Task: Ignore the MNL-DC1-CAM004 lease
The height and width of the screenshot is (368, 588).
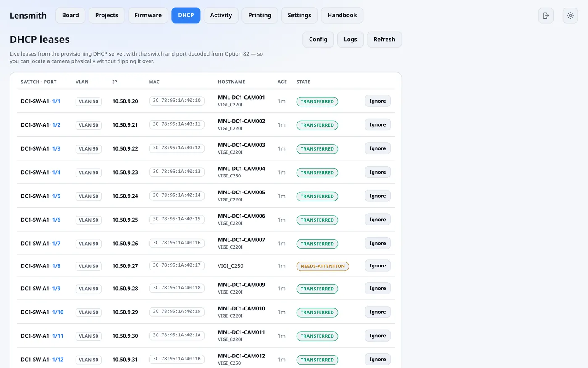Action: pos(378,172)
